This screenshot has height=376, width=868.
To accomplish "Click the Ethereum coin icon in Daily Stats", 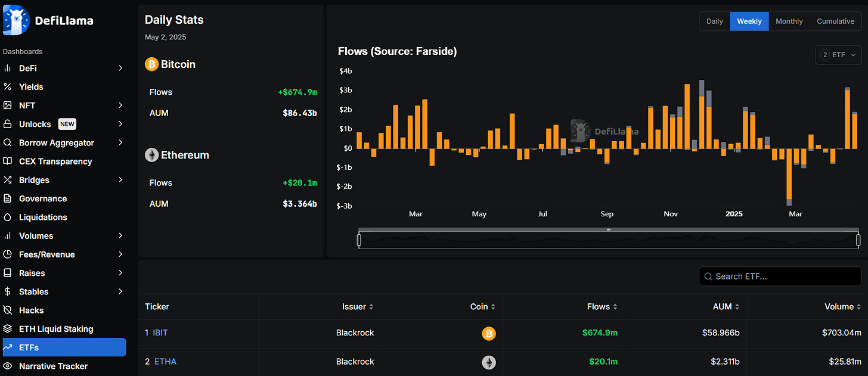I will pyautogui.click(x=151, y=155).
